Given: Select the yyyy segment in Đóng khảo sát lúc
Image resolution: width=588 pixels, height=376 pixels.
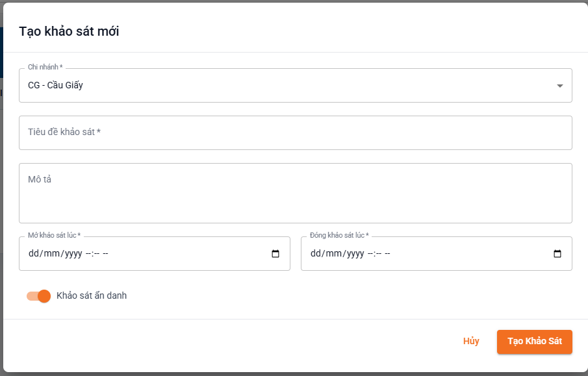Looking at the screenshot, I should [355, 254].
